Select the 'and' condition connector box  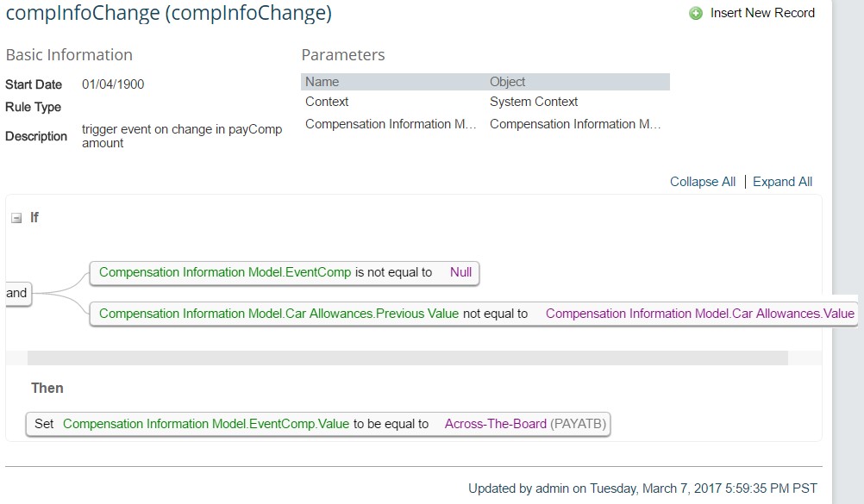[17, 293]
